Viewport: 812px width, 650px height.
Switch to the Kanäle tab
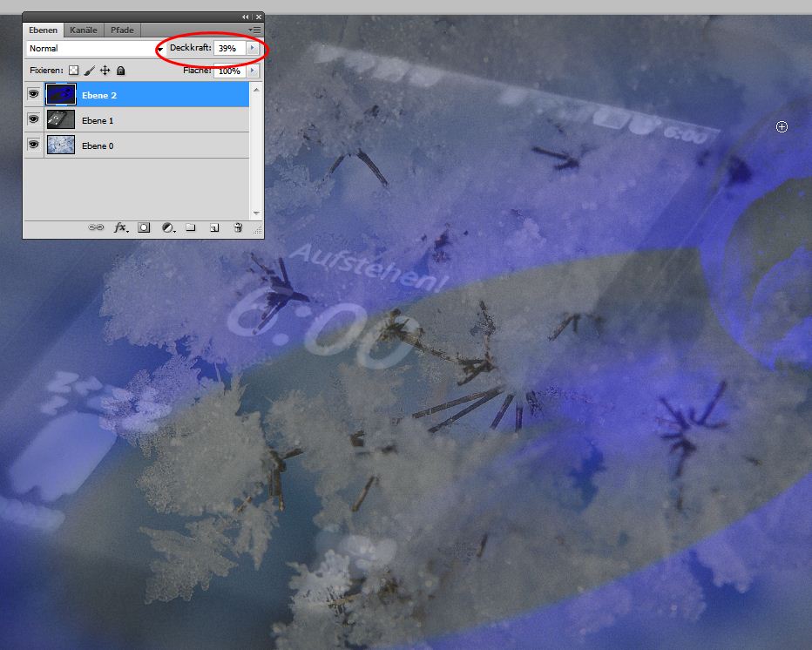pyautogui.click(x=84, y=30)
